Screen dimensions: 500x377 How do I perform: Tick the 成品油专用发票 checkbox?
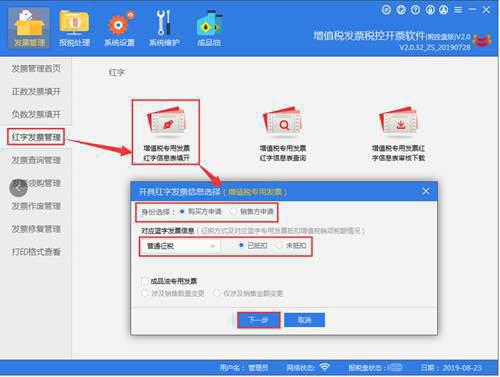coord(145,281)
